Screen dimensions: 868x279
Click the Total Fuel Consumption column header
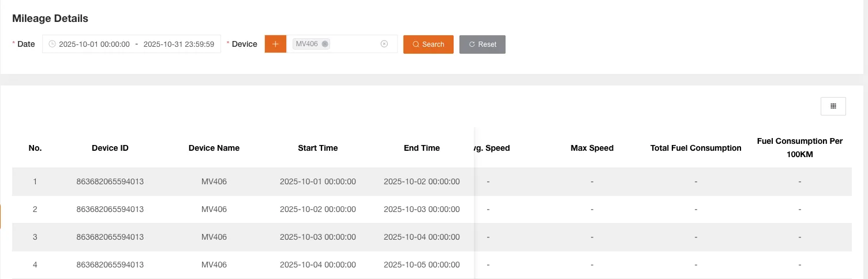(x=696, y=148)
